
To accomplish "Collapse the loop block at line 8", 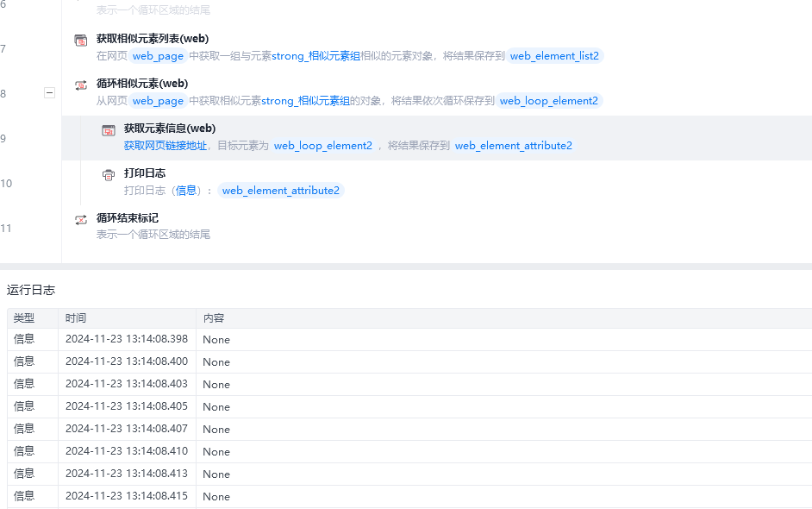I will click(x=49, y=92).
